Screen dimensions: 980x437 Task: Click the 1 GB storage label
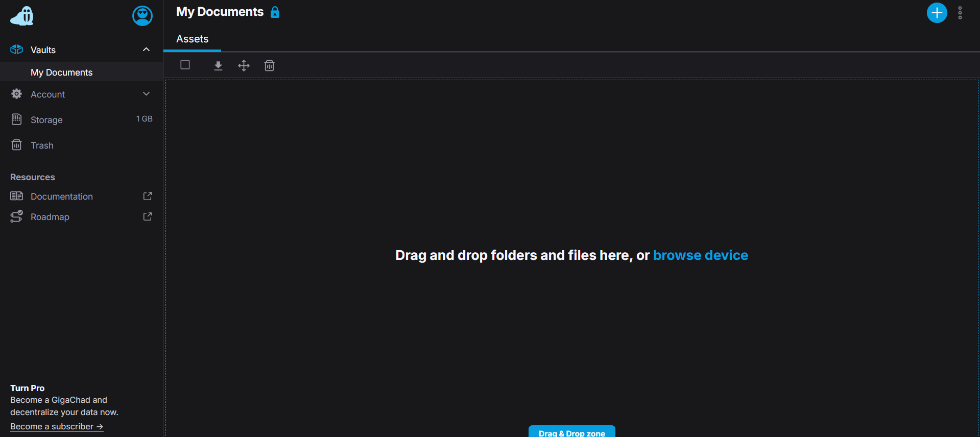coord(144,119)
